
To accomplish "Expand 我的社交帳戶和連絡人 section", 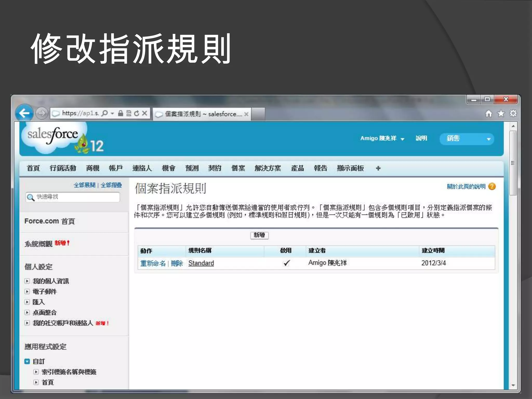I will click(x=27, y=323).
